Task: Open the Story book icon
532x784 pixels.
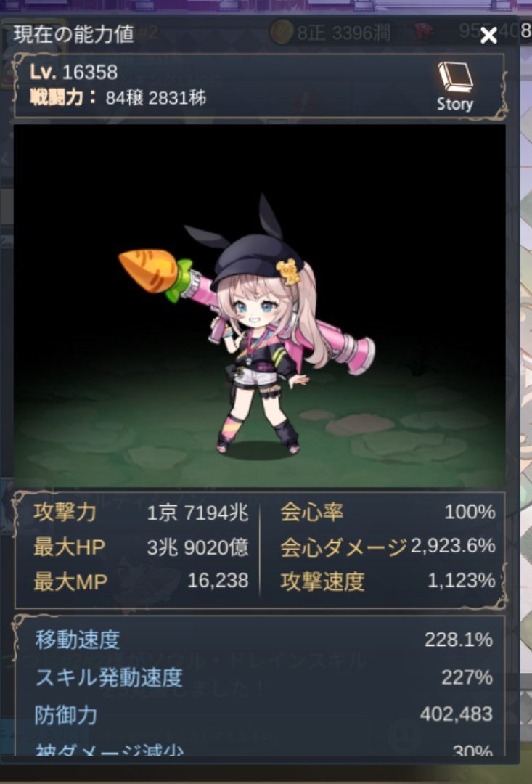Action: point(455,86)
